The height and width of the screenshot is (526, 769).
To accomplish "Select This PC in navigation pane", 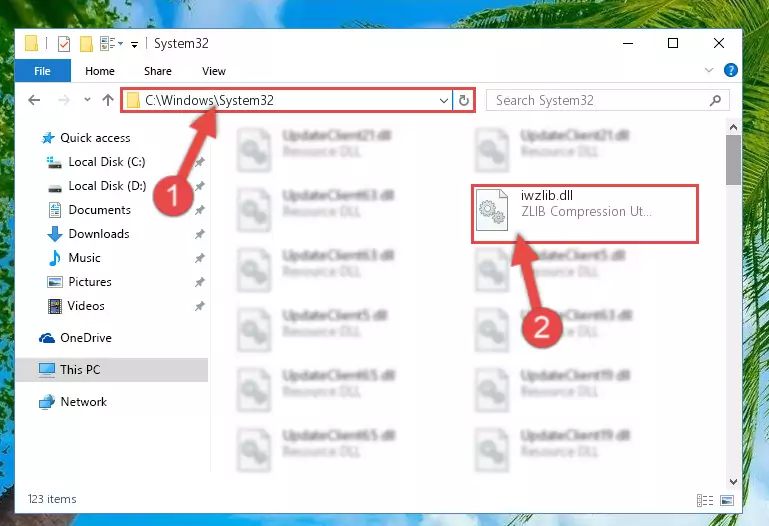I will 80,370.
